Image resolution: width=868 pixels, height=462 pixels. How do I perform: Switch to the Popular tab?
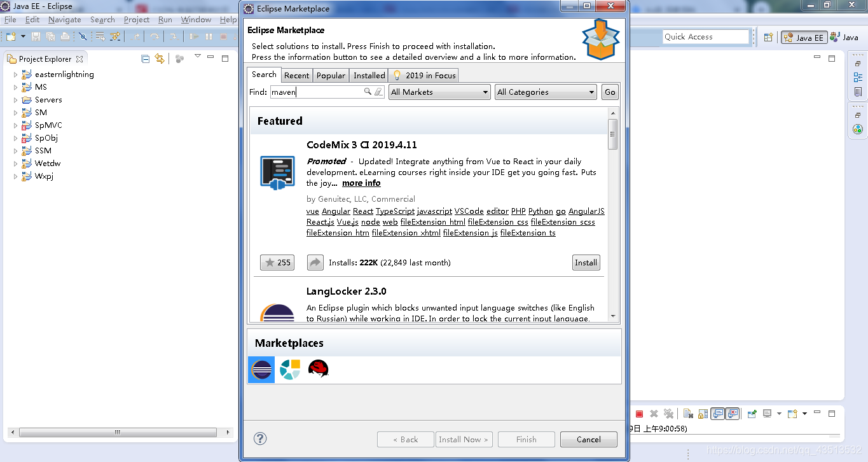coord(331,75)
